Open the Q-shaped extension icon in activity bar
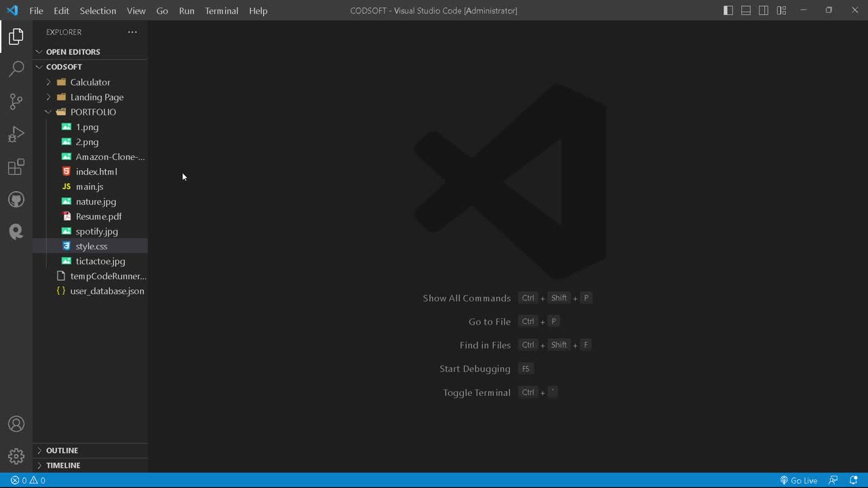 pyautogui.click(x=16, y=232)
